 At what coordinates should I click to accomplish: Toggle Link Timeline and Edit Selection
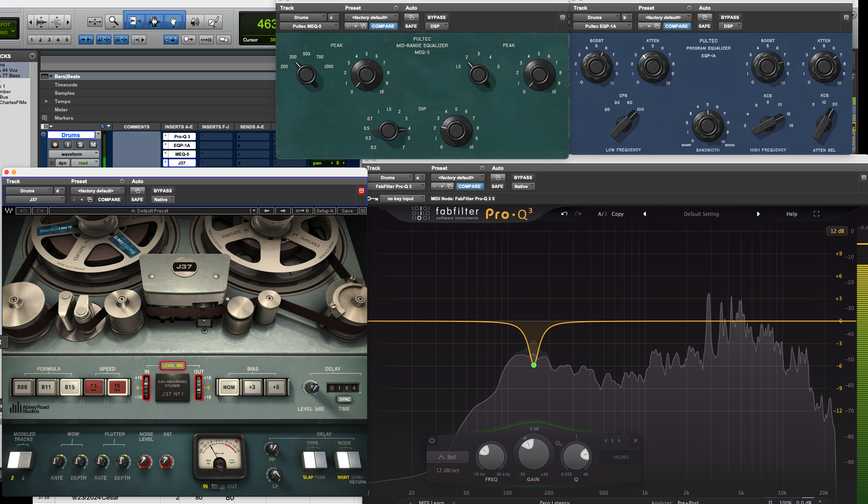(103, 40)
